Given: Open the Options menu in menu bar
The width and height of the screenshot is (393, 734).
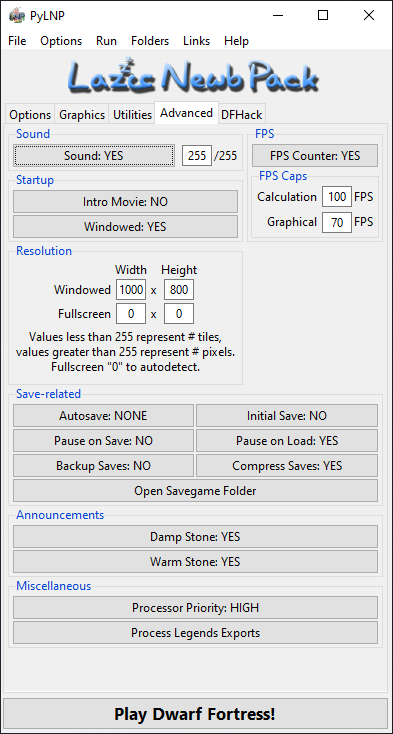Looking at the screenshot, I should tap(61, 41).
